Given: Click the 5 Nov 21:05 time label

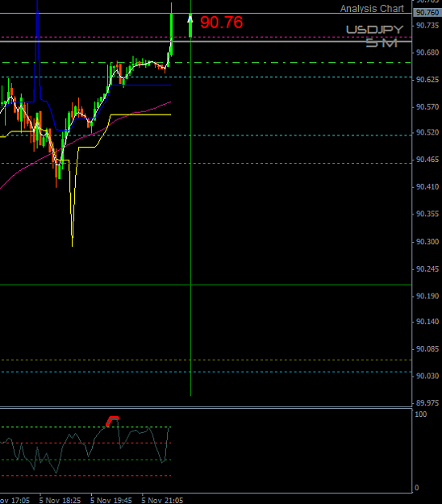Looking at the screenshot, I should pos(162,501).
